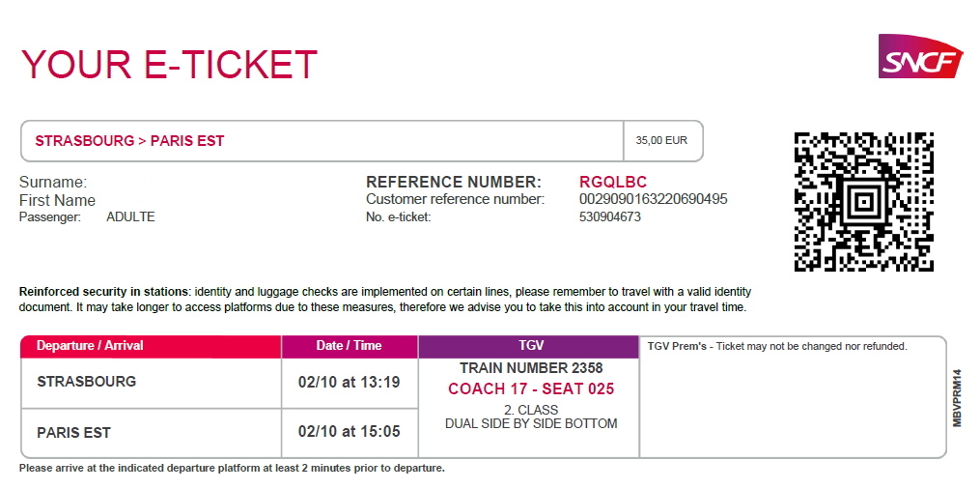Click the 35,00 EUR price box
This screenshot has height=489, width=980.
(662, 141)
